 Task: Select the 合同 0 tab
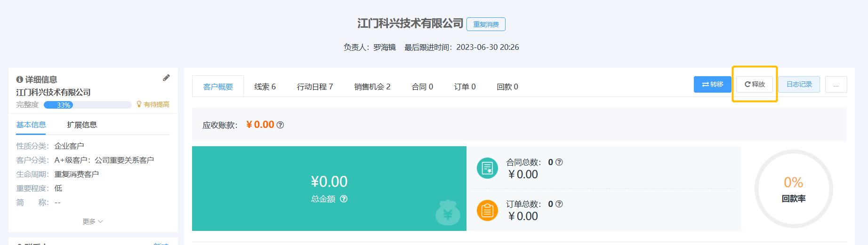pos(422,87)
